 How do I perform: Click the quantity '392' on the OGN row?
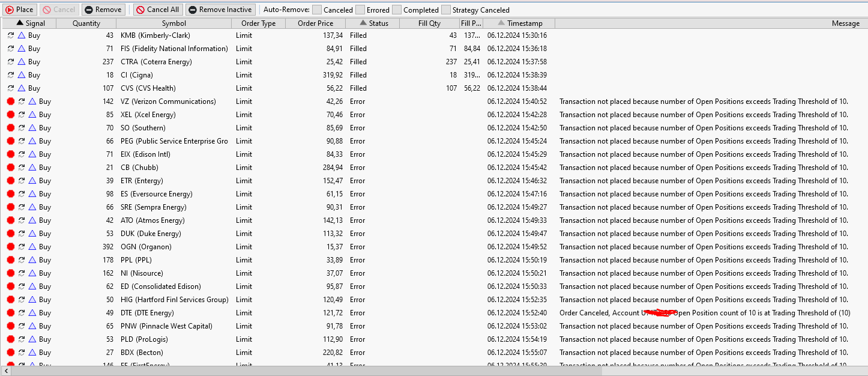107,247
